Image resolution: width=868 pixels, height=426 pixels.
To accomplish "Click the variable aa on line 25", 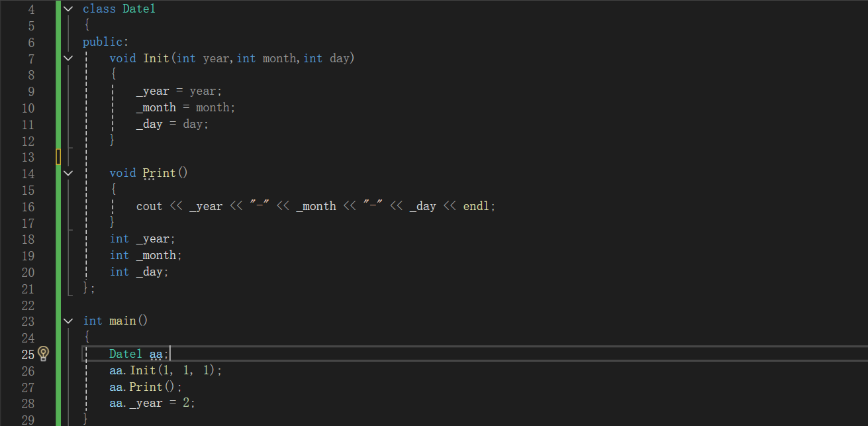I will pyautogui.click(x=156, y=354).
